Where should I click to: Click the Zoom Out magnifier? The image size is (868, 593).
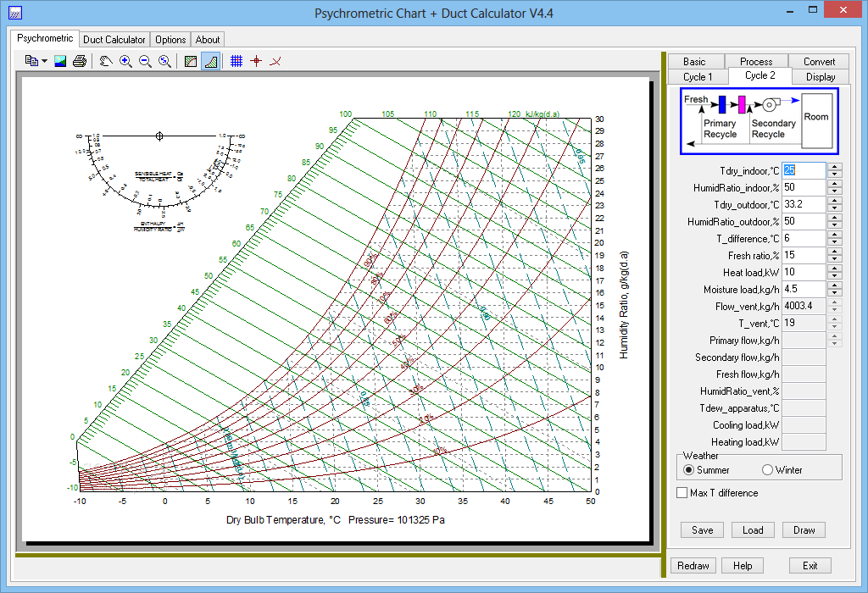pyautogui.click(x=145, y=61)
